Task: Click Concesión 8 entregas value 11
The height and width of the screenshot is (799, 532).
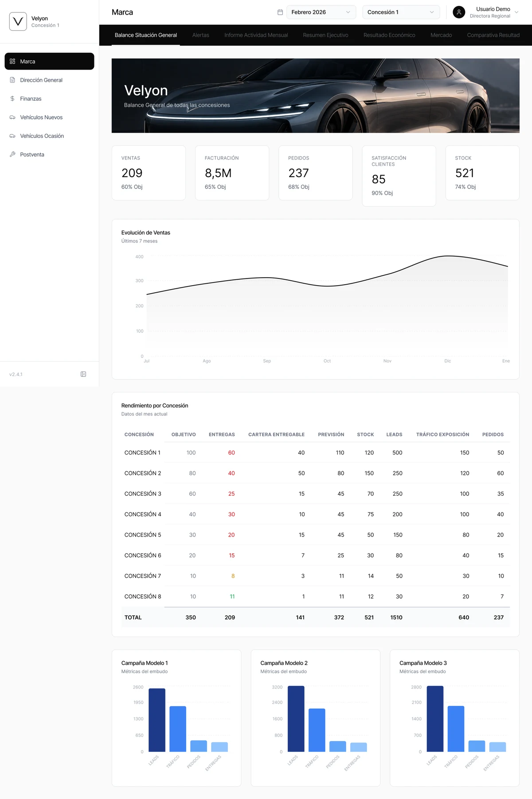Action: click(x=232, y=596)
